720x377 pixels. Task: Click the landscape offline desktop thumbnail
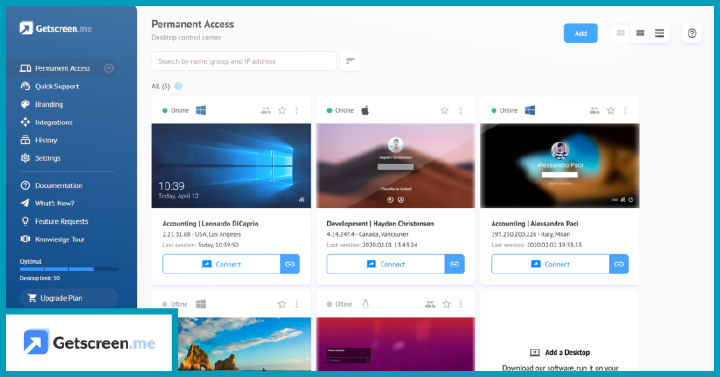coord(244,344)
